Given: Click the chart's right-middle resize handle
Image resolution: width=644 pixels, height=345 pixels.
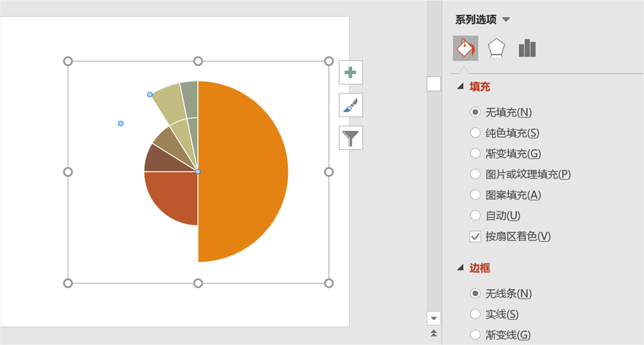Looking at the screenshot, I should [329, 172].
